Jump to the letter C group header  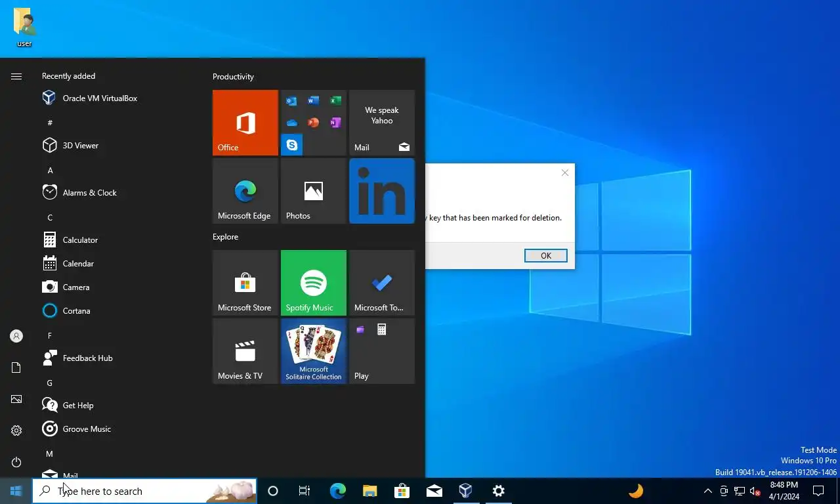pos(50,217)
